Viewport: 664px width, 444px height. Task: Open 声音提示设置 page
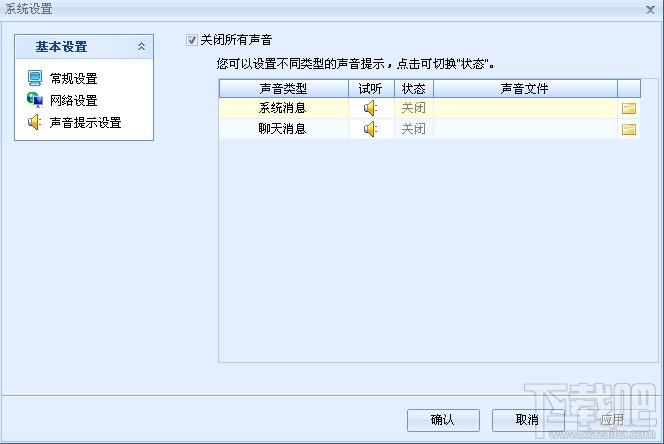[86, 122]
